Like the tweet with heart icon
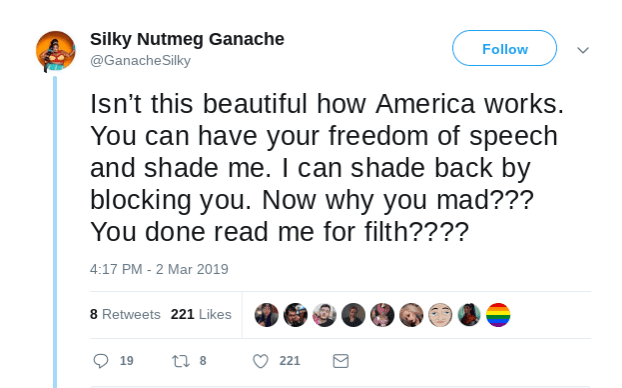The image size is (622, 388). 261,361
